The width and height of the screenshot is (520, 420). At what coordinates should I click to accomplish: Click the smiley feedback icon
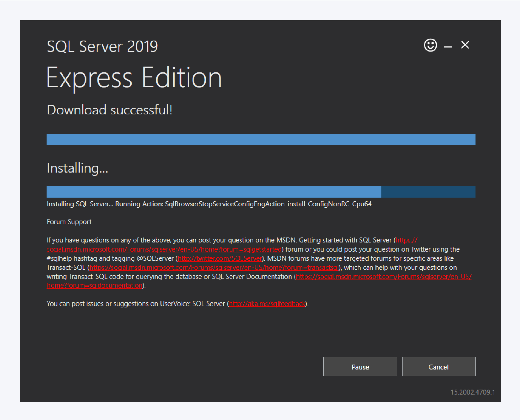pyautogui.click(x=430, y=45)
